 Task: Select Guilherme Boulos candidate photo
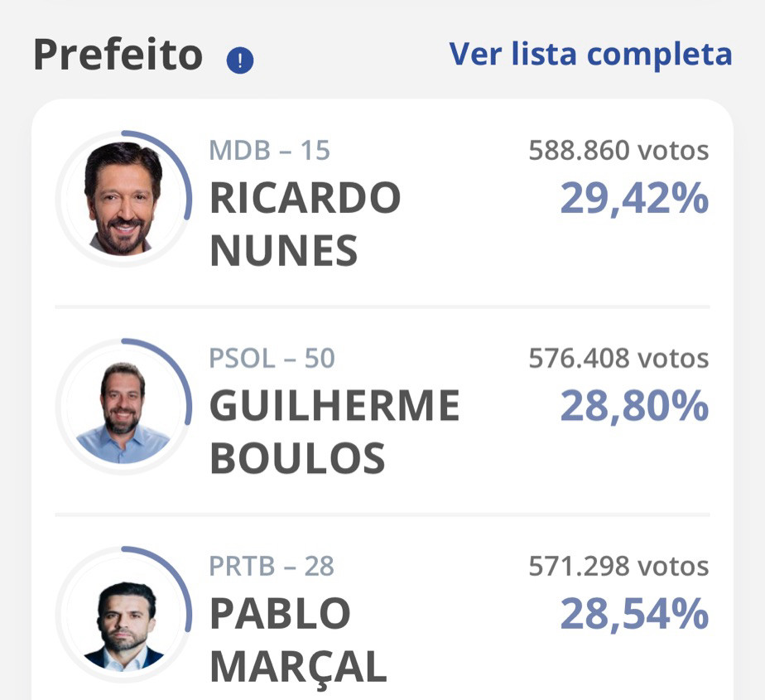[x=123, y=407]
